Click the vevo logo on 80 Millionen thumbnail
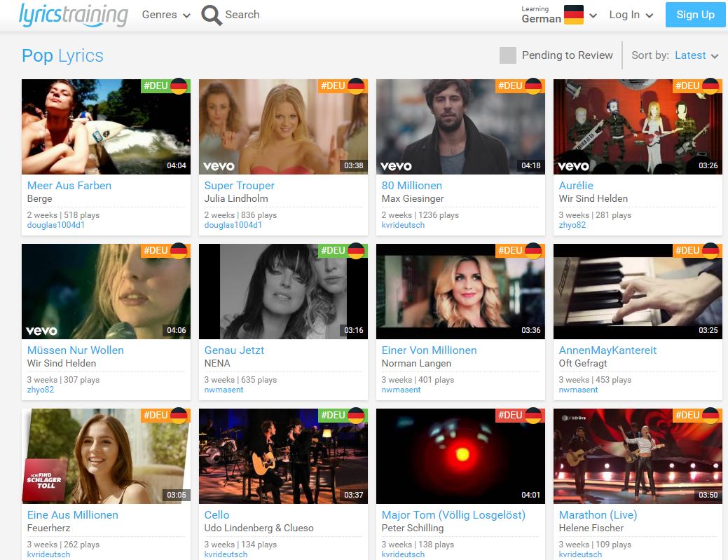 (x=396, y=167)
